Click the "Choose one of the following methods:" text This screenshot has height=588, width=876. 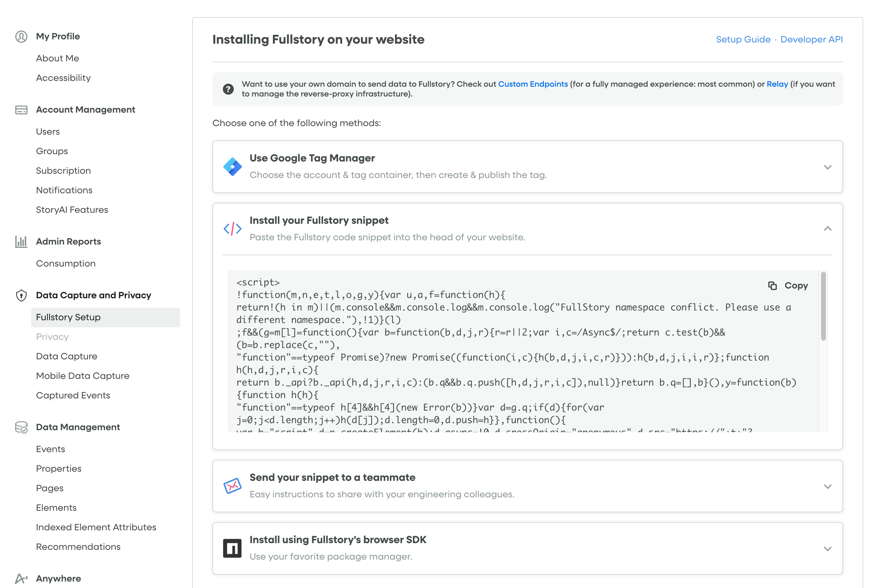click(x=296, y=123)
